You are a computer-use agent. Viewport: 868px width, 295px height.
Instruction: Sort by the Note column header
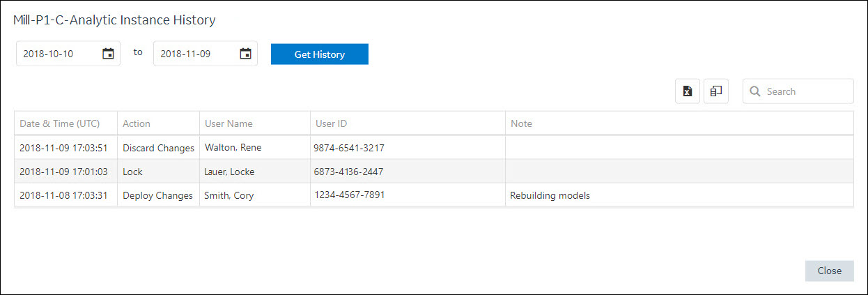tap(521, 123)
